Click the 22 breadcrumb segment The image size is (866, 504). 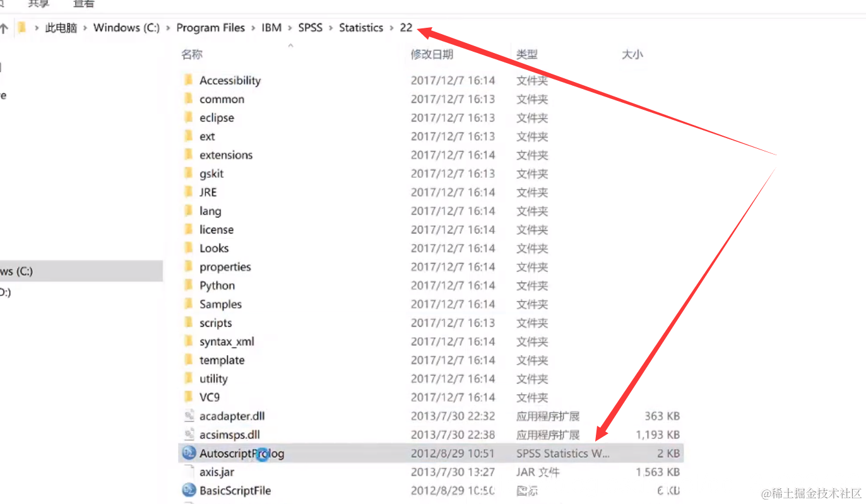coord(406,28)
